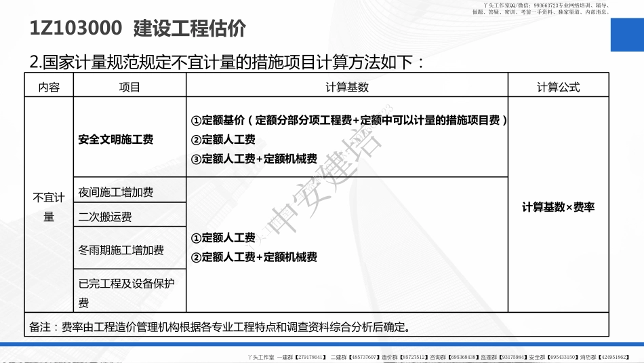
Task: Click the "冬雨期施工增加费" cell
Action: pos(121,250)
